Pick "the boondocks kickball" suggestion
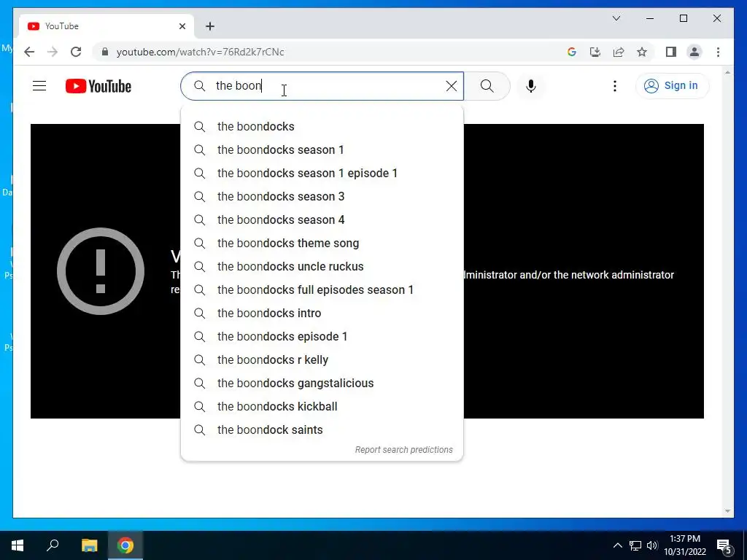The width and height of the screenshot is (747, 560). 322,406
